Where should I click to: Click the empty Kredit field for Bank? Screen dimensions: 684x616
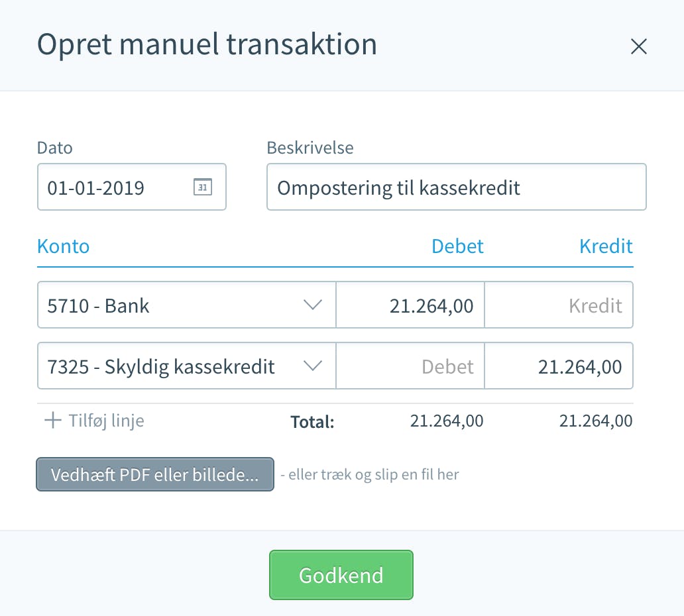559,305
